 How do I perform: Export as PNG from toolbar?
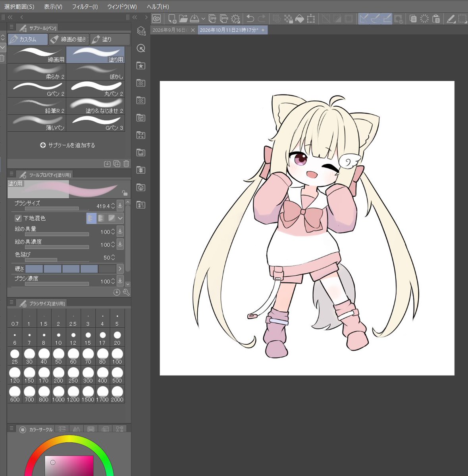point(224,18)
